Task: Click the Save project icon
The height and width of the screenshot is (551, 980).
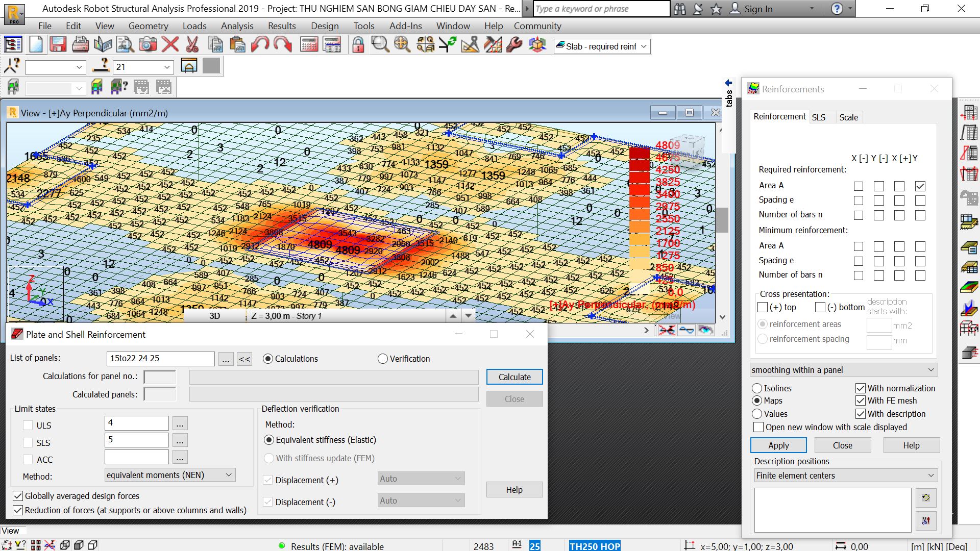Action: 58,45
